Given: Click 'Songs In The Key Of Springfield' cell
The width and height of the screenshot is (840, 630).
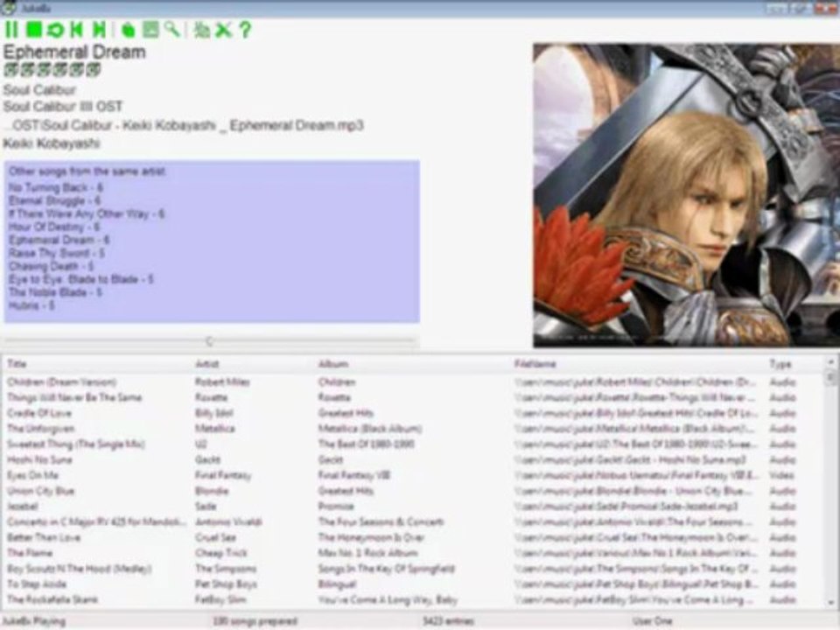Looking at the screenshot, I should pyautogui.click(x=386, y=569).
